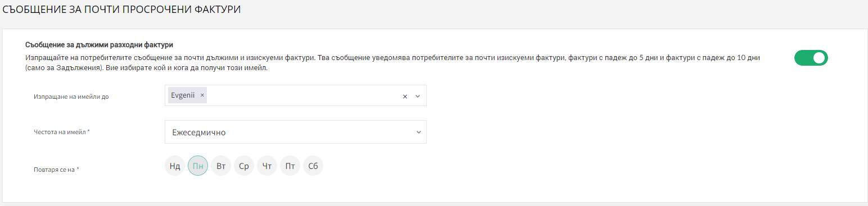
Task: Select Нд (Sunday) day button
Action: point(175,166)
